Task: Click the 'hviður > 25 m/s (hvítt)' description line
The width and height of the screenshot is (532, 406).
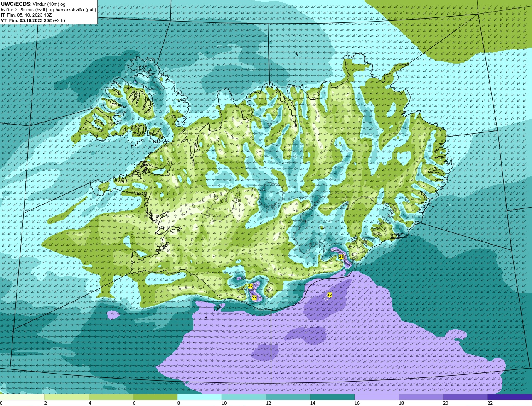Action: click(x=49, y=10)
